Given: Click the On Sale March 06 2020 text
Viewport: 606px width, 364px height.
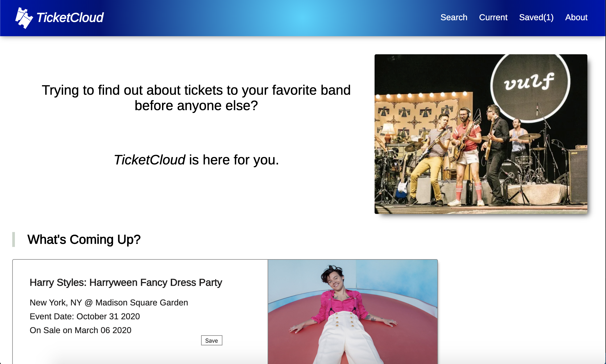Looking at the screenshot, I should [80, 330].
